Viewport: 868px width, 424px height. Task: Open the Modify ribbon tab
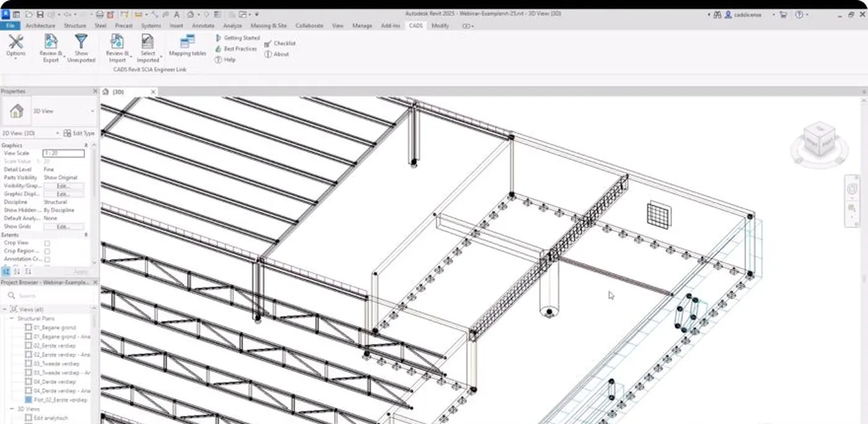440,25
